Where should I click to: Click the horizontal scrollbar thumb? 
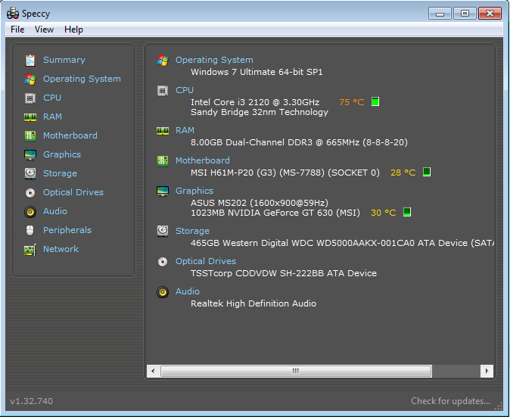296,371
